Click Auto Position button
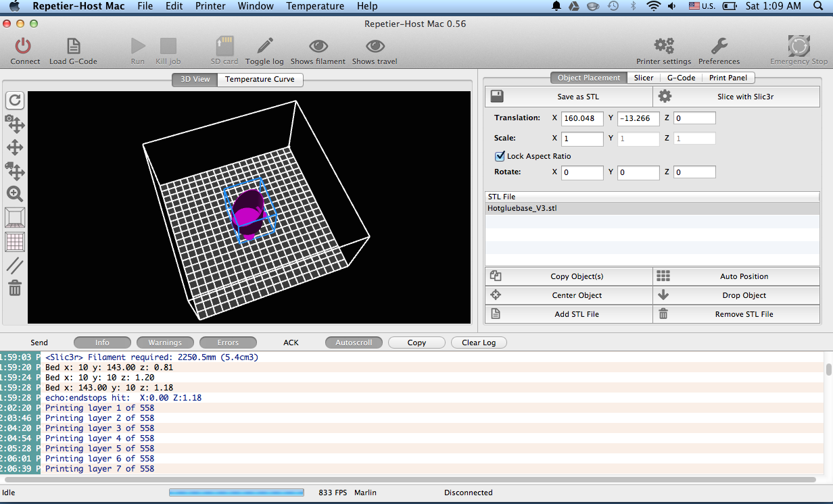Screen dimensions: 833x504 pos(736,276)
